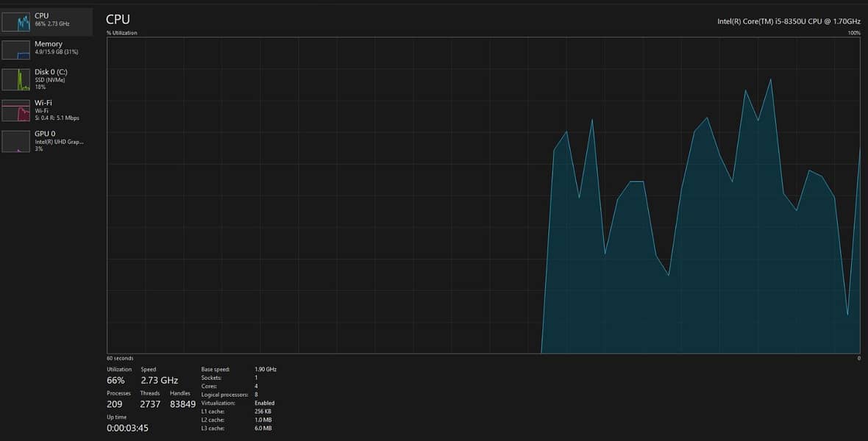868x441 pixels.
Task: Click the Virtualization Enabled status text
Action: (x=265, y=403)
